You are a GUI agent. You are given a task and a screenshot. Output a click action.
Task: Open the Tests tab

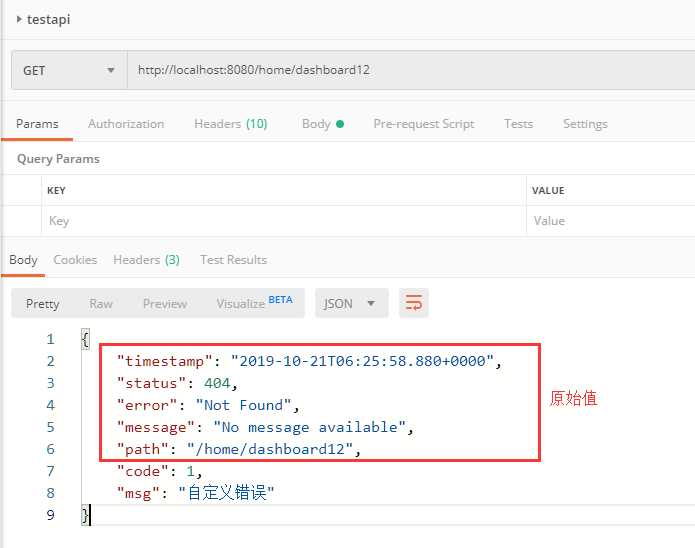point(518,124)
